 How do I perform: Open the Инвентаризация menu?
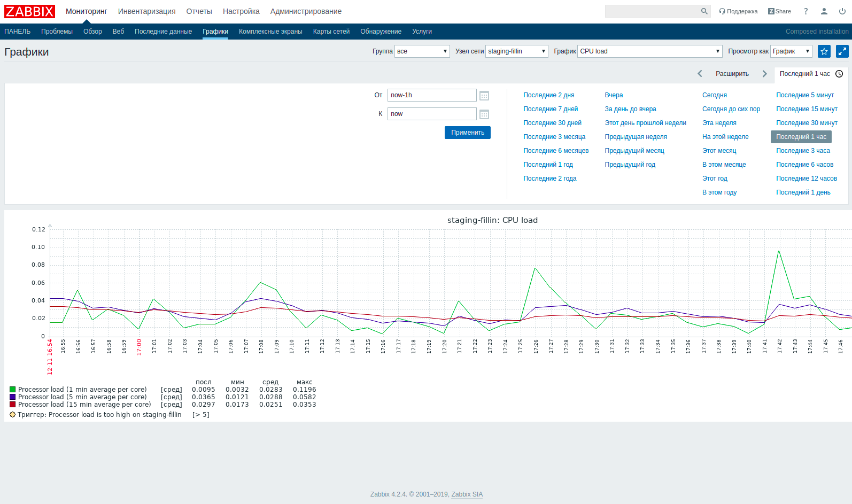tap(147, 11)
